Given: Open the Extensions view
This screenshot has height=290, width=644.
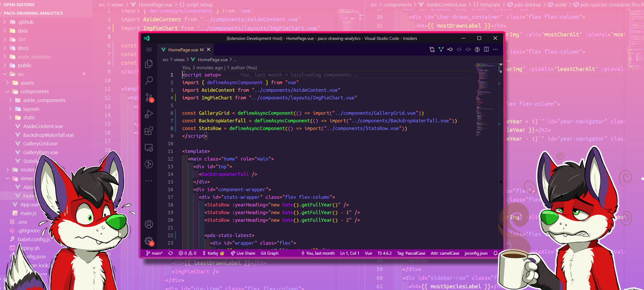Looking at the screenshot, I should click(x=148, y=130).
